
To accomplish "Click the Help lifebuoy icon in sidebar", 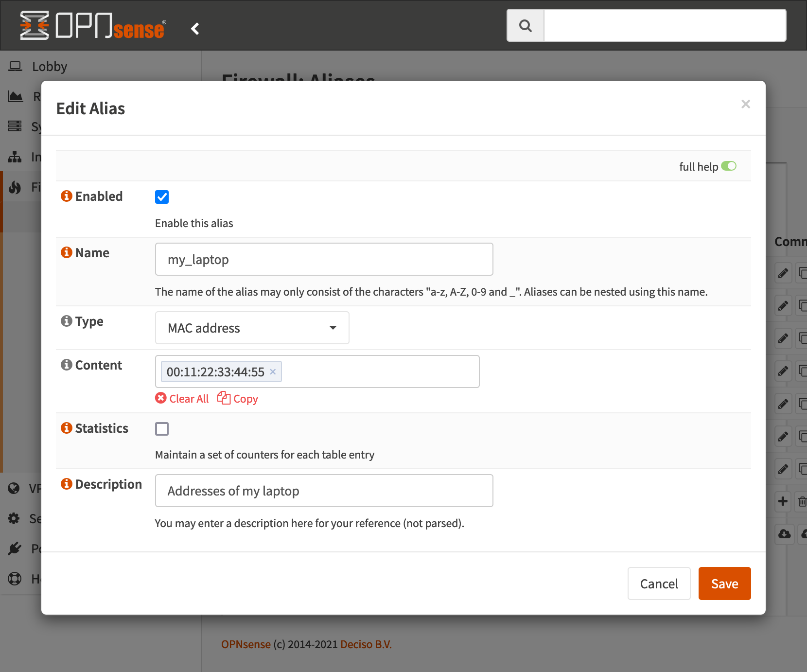I will (x=15, y=579).
